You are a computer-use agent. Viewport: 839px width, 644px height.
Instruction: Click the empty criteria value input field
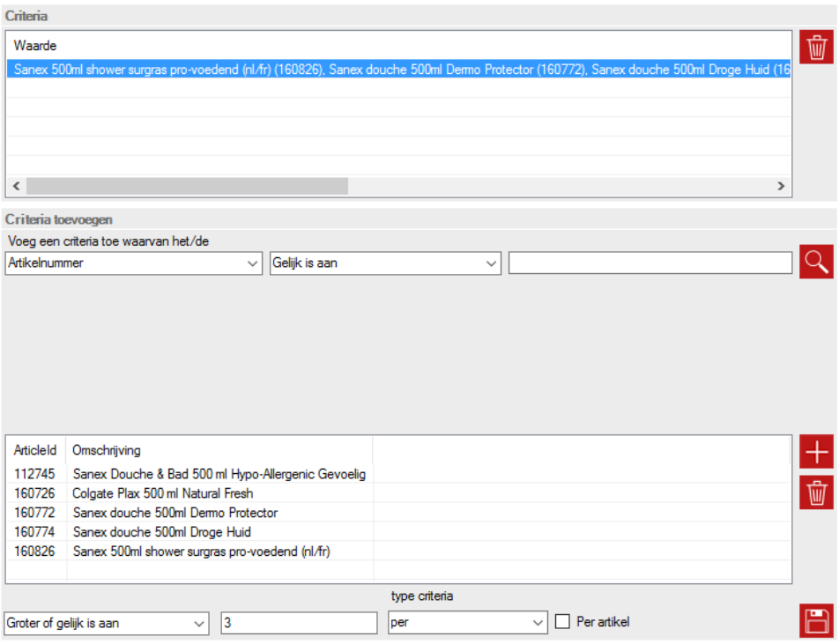pos(650,263)
